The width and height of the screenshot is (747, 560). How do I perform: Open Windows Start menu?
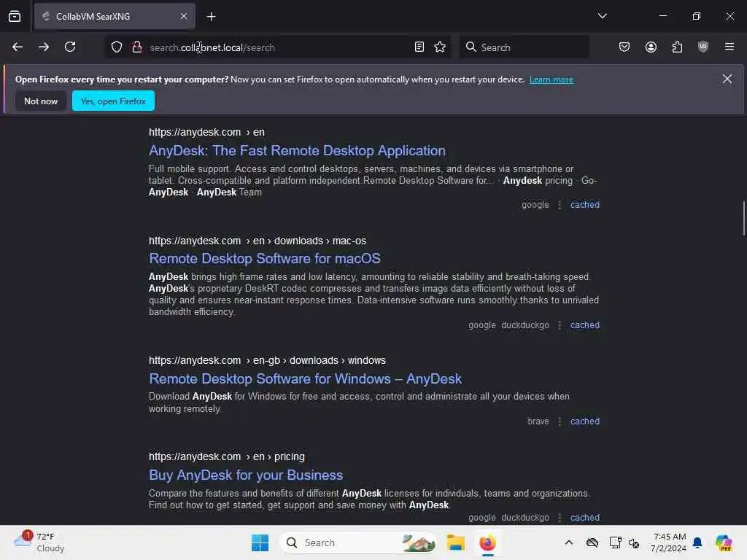coord(260,542)
